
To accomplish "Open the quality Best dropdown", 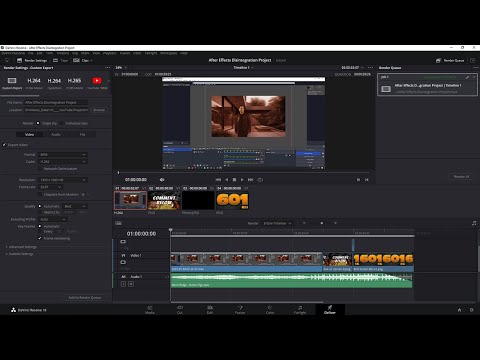I will tap(75, 206).
